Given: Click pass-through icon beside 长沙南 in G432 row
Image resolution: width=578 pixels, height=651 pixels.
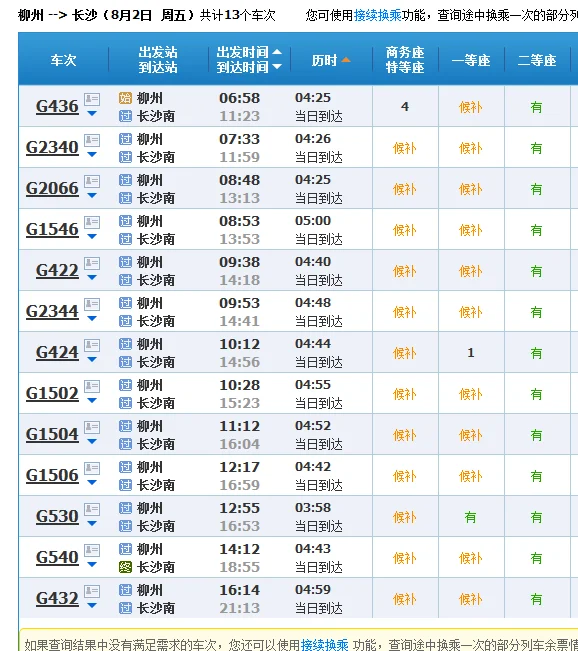Looking at the screenshot, I should (x=125, y=608).
